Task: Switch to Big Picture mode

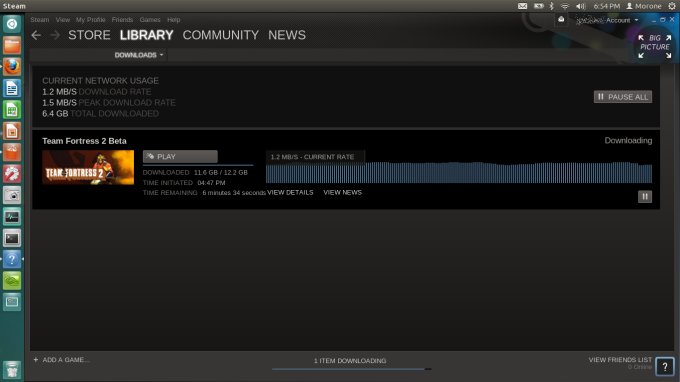Action: pyautogui.click(x=655, y=46)
